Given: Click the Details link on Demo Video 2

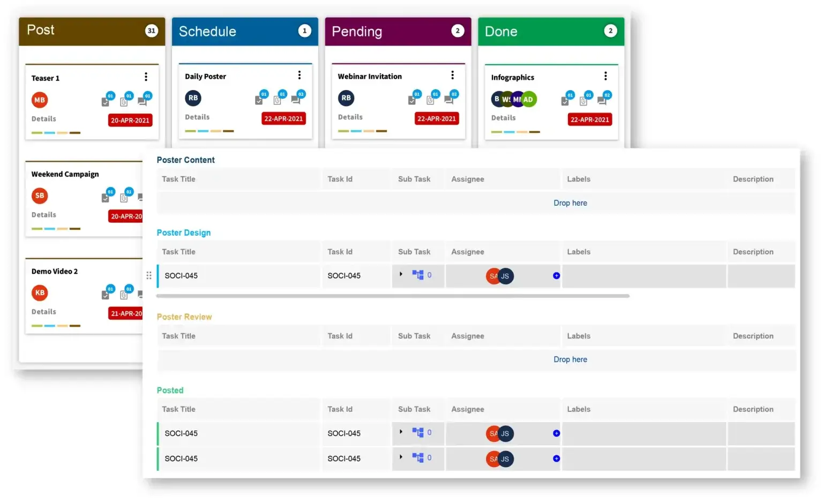Looking at the screenshot, I should [x=43, y=311].
